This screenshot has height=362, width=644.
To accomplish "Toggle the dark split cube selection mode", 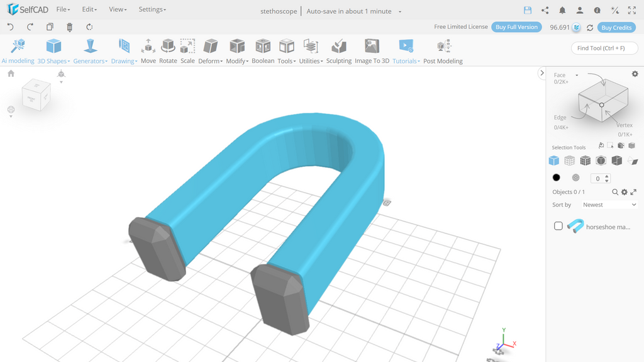I will [616, 161].
